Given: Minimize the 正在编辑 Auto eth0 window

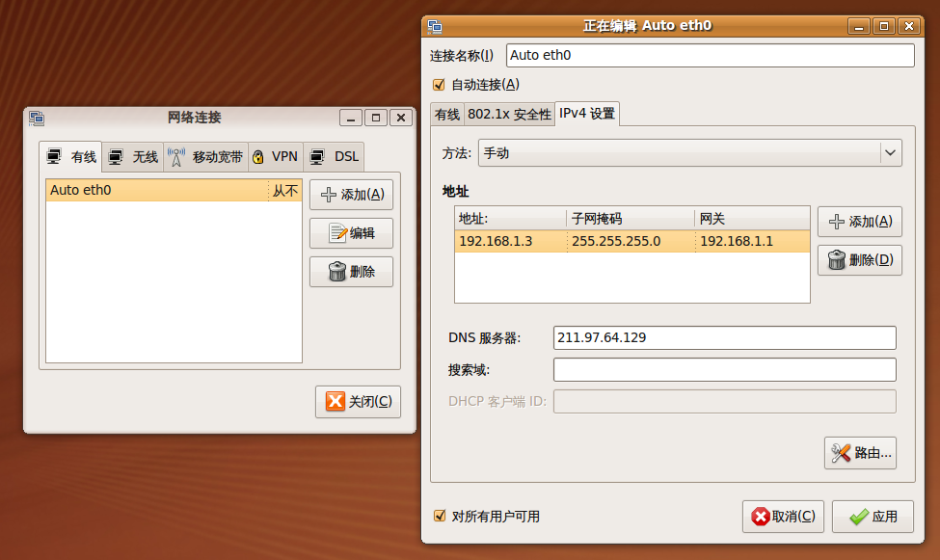Looking at the screenshot, I should pyautogui.click(x=858, y=26).
